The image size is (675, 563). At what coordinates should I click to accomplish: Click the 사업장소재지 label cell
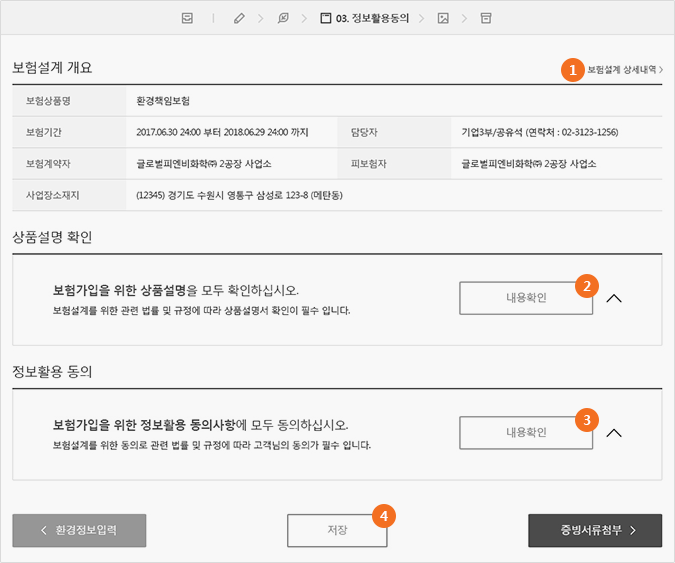[69, 195]
